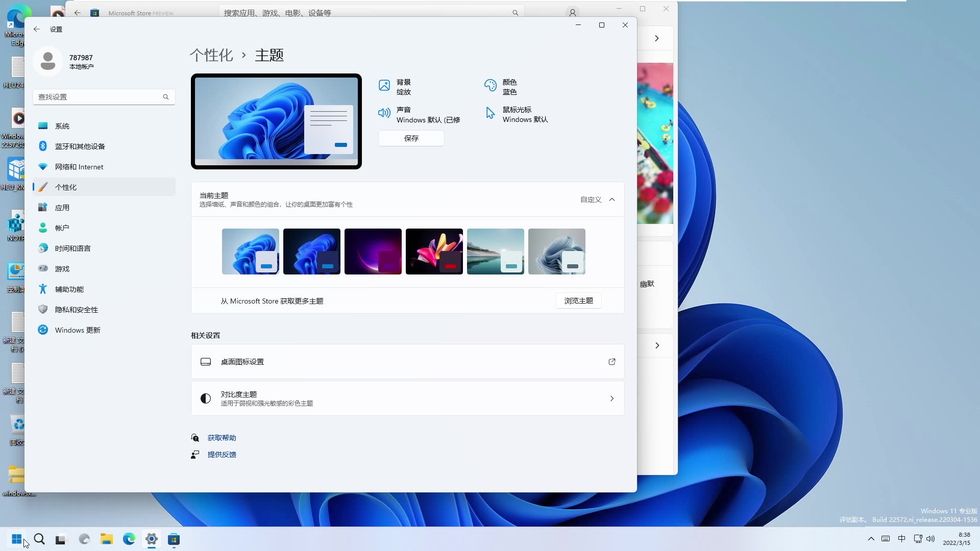980x551 pixels.
Task: Open external link icon for desktop icon settings
Action: click(x=611, y=362)
